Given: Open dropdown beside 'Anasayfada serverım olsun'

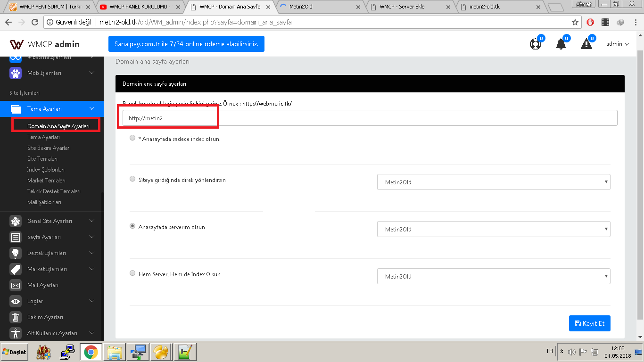Looking at the screenshot, I should (x=494, y=229).
